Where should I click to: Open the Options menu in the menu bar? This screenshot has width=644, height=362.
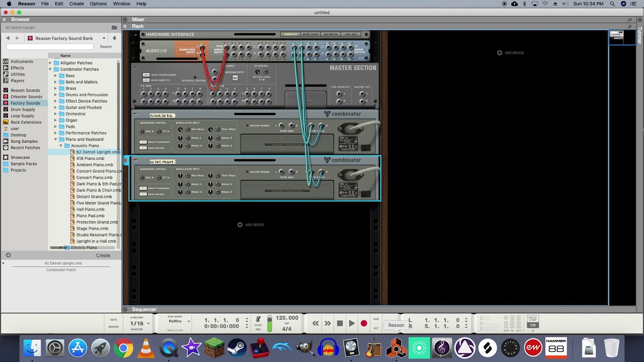pyautogui.click(x=98, y=4)
